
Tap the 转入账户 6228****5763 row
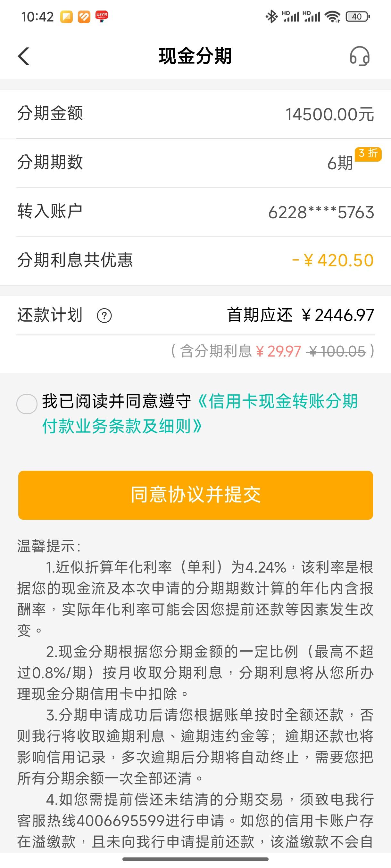(x=196, y=212)
